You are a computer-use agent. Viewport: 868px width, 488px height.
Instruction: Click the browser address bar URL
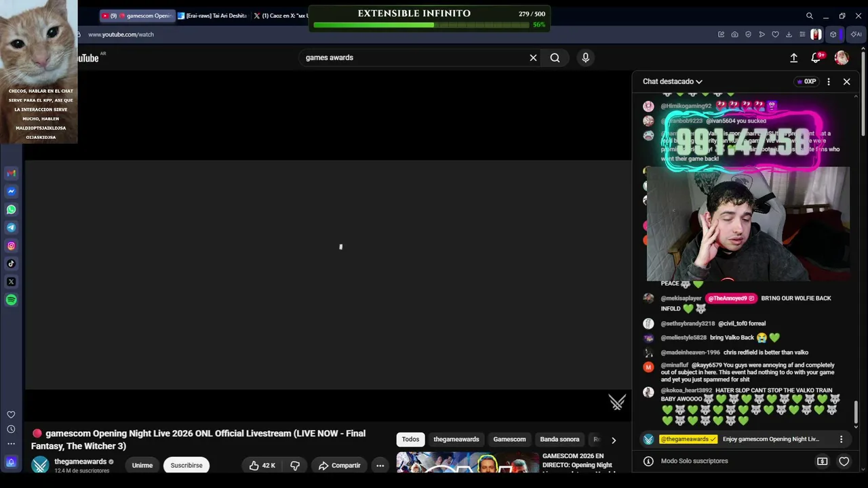coord(121,35)
